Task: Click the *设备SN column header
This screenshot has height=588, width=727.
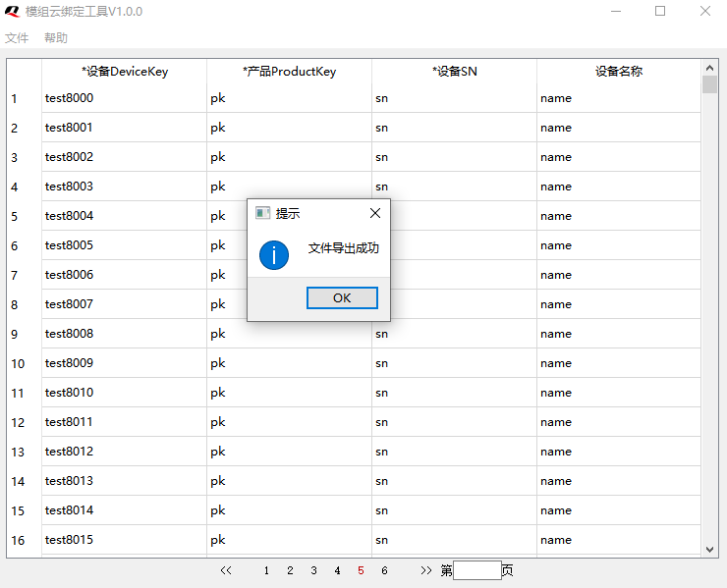Action: 454,72
